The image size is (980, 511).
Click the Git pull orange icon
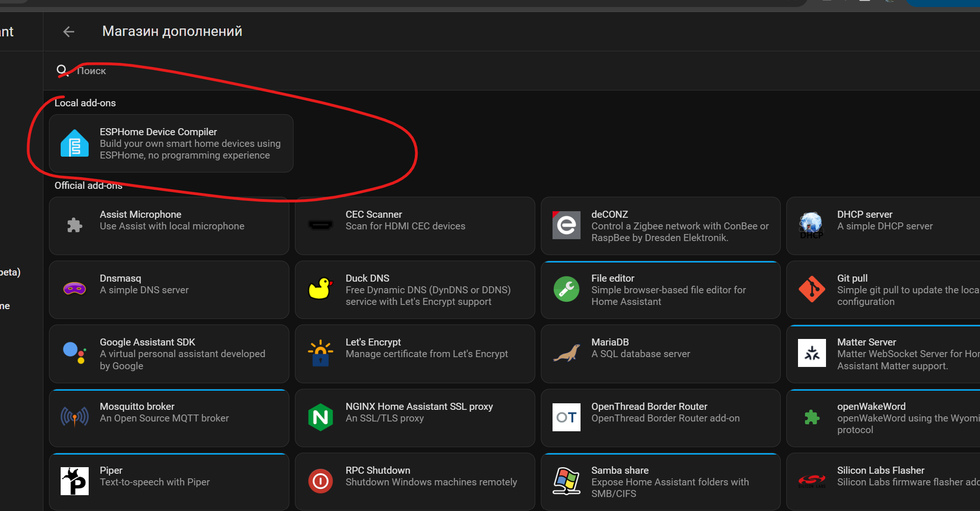tap(812, 289)
